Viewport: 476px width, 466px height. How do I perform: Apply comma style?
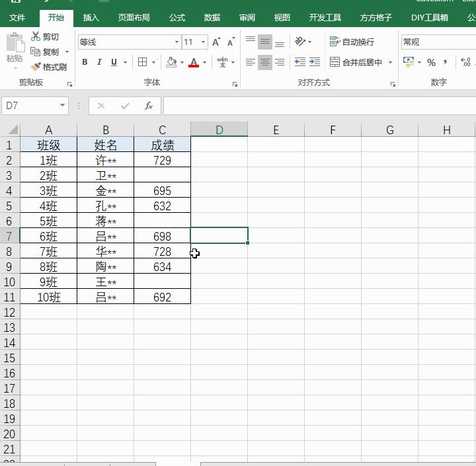(446, 63)
